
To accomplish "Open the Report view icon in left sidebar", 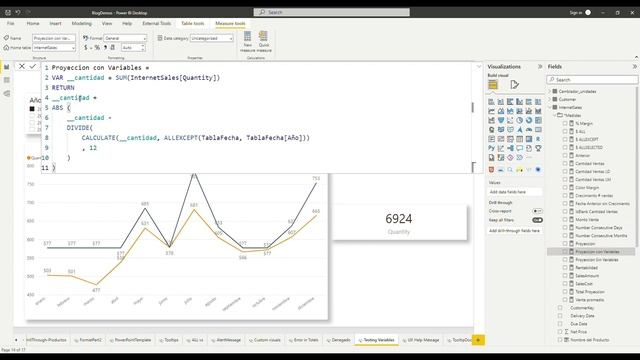I will click(x=7, y=67).
